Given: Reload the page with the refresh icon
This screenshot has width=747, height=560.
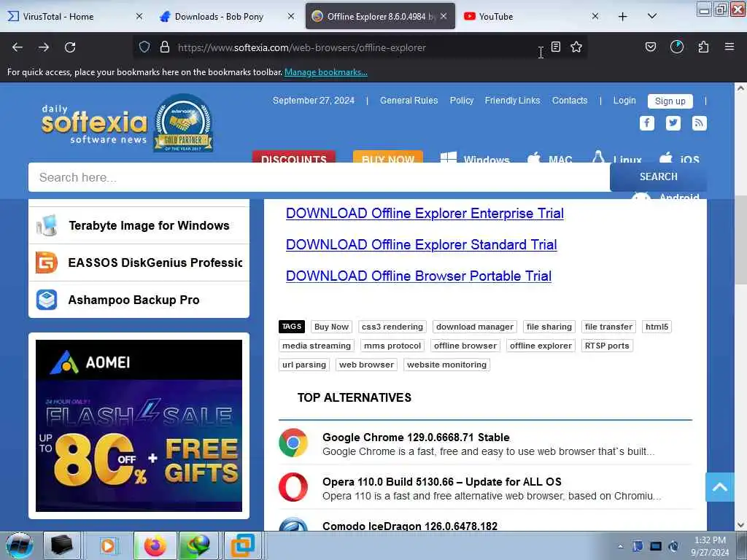Looking at the screenshot, I should [x=70, y=47].
